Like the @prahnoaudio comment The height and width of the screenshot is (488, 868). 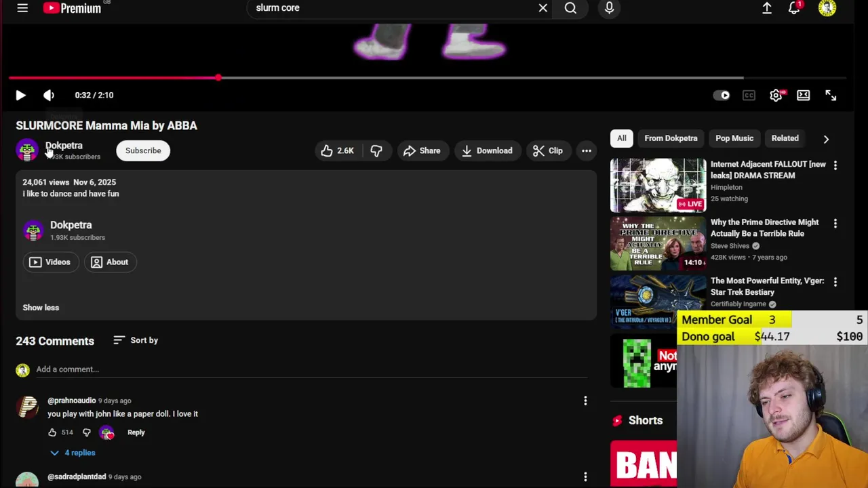coord(52,432)
